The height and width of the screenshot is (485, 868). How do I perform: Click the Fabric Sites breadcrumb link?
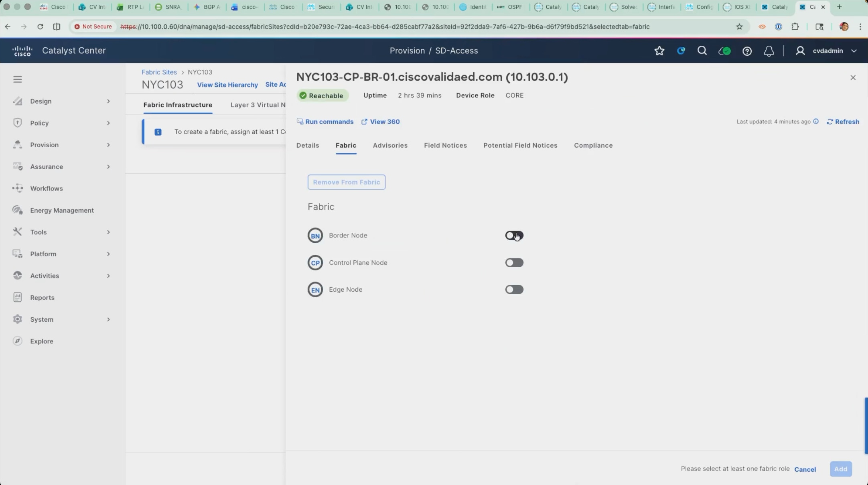pos(159,72)
